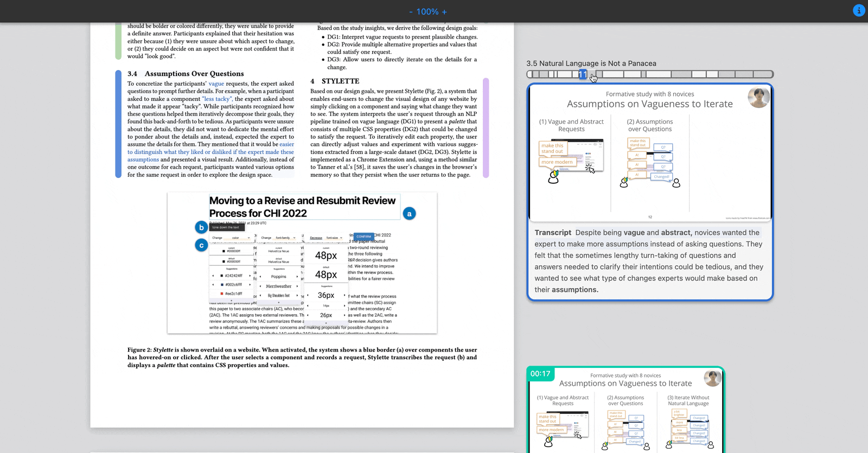The height and width of the screenshot is (453, 868).
Task: Click the zoom in plus button
Action: point(444,12)
